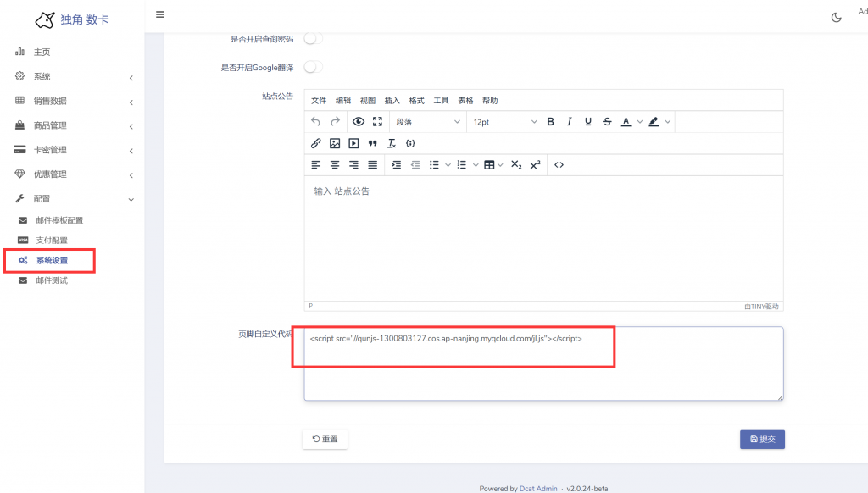Image resolution: width=868 pixels, height=493 pixels.
Task: Open the text color dropdown arrow
Action: [639, 122]
